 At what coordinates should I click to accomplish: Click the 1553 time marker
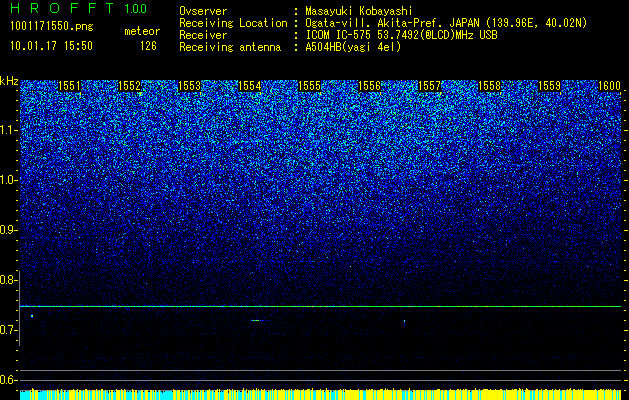(x=189, y=86)
